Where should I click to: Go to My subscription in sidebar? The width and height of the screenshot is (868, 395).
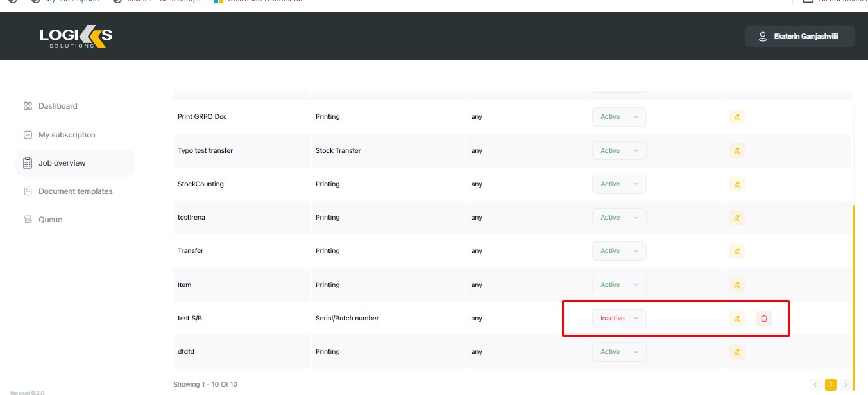pyautogui.click(x=67, y=135)
